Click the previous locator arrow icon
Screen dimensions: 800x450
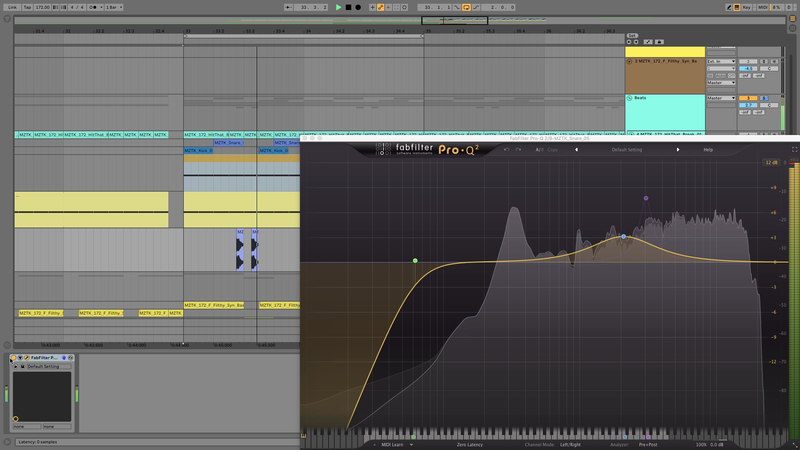[x=629, y=42]
